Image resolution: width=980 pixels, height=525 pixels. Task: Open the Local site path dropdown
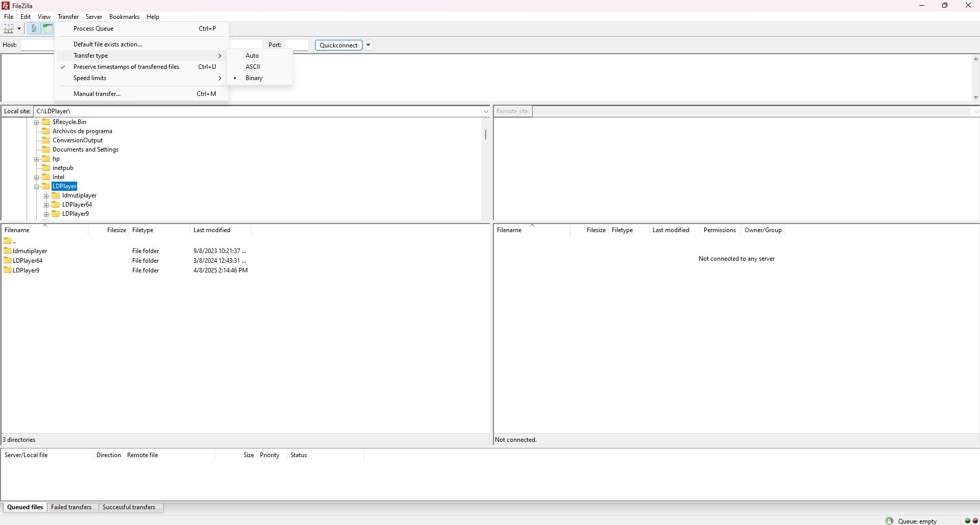point(486,111)
